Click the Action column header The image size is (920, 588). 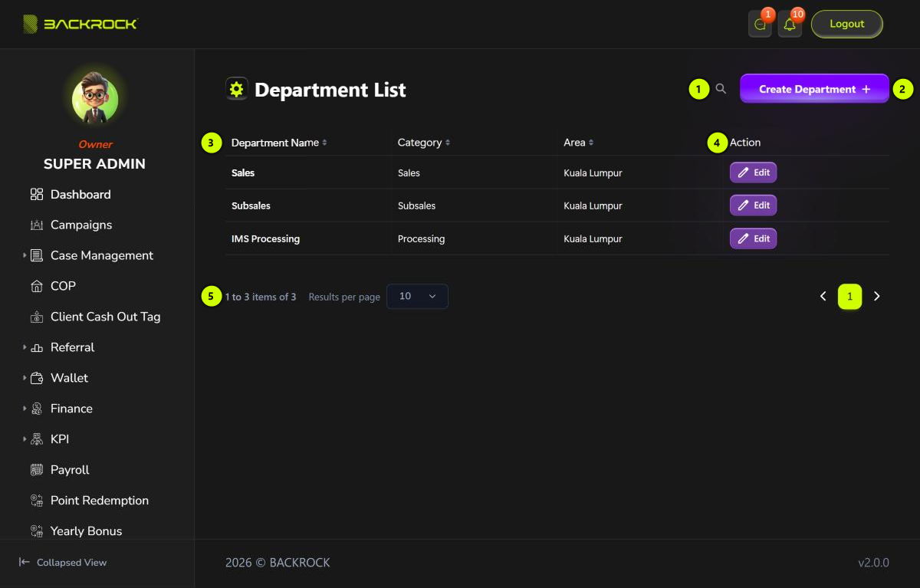pyautogui.click(x=745, y=143)
